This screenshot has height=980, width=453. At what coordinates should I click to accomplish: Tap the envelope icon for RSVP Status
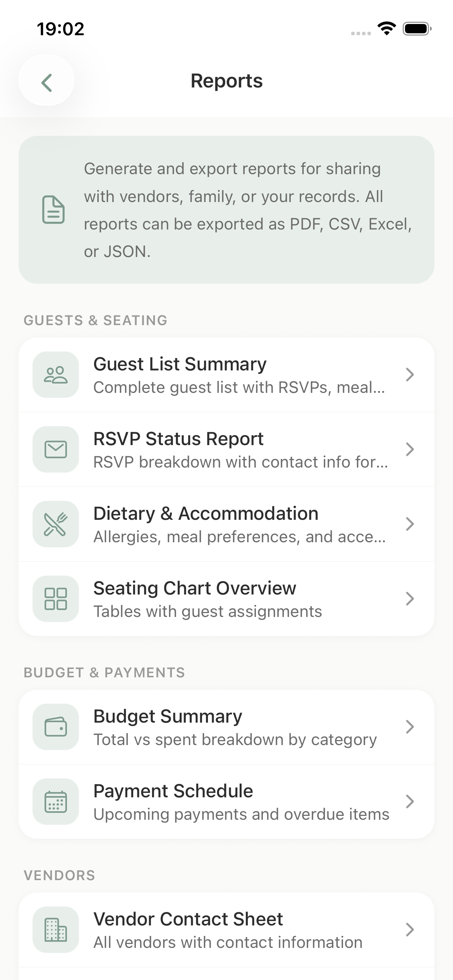coord(56,449)
